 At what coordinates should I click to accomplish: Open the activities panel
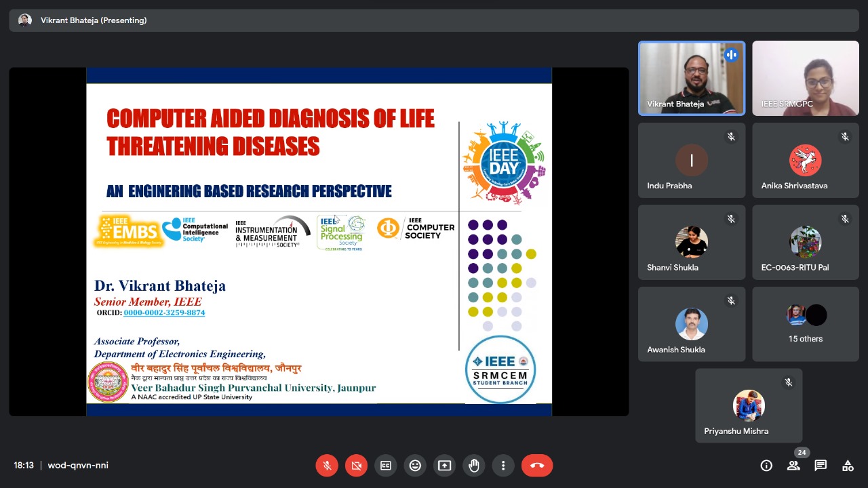pyautogui.click(x=848, y=466)
